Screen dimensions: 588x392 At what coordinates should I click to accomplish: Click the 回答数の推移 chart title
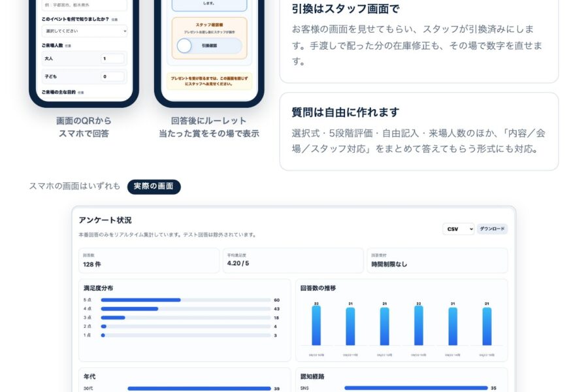coord(318,288)
